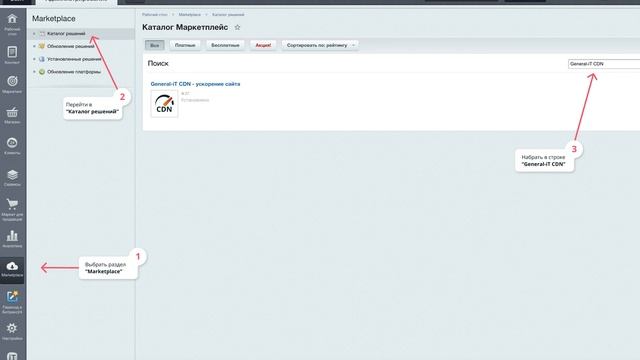The height and width of the screenshot is (360, 640).
Task: Click the Каталог решений breadcrumb link
Action: tap(228, 15)
